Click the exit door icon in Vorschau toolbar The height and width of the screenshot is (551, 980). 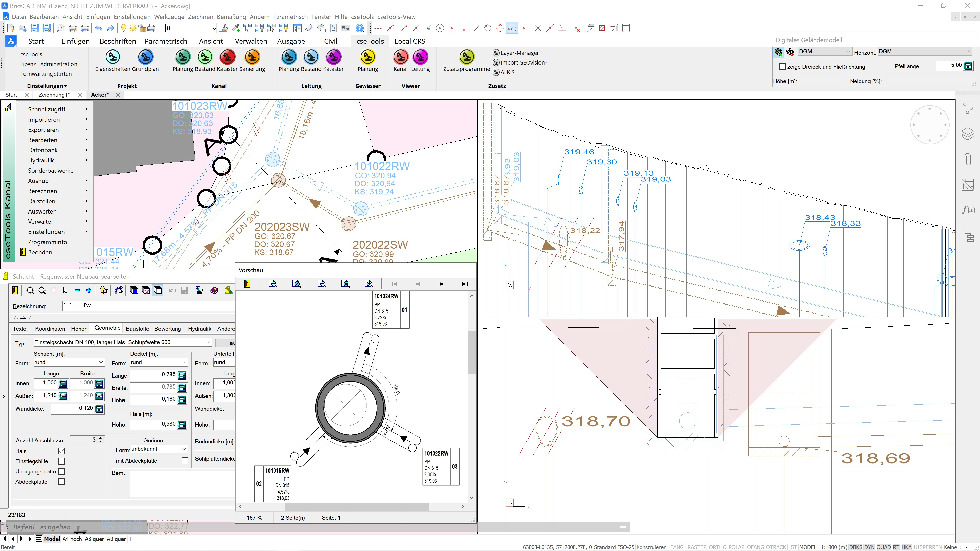[x=247, y=284]
